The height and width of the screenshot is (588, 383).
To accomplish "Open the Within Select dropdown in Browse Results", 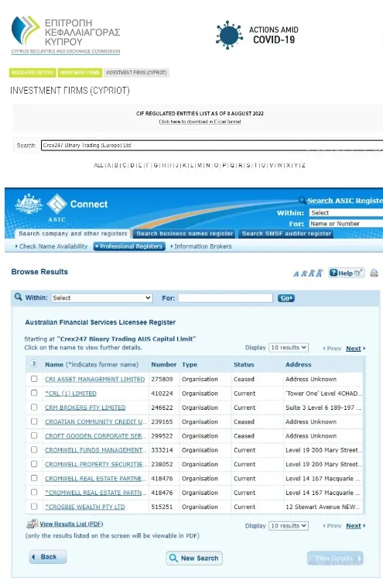I will coord(101,297).
